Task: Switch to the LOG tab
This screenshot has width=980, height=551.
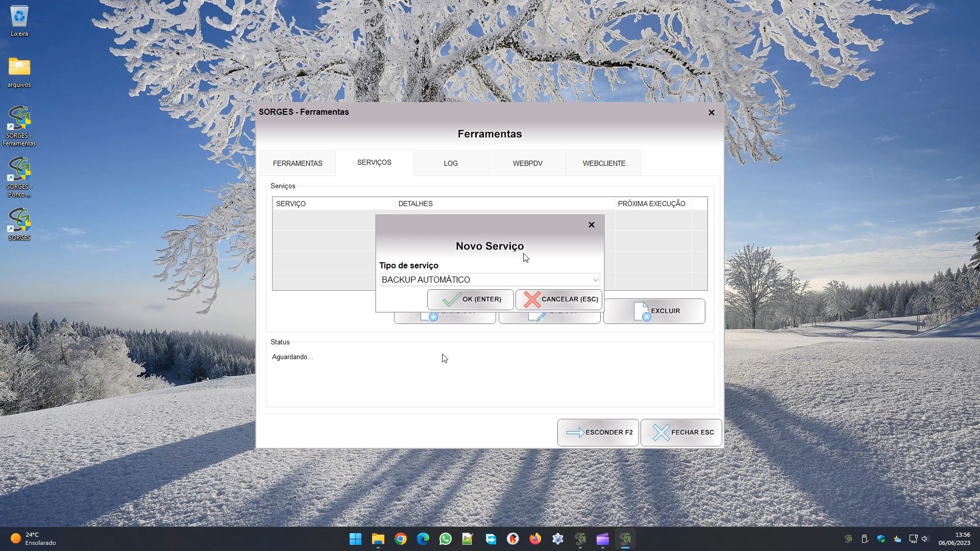Action: [451, 163]
